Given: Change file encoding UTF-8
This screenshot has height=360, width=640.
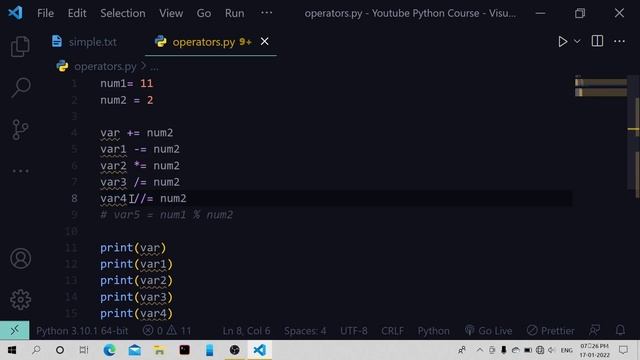Looking at the screenshot, I should [353, 331].
